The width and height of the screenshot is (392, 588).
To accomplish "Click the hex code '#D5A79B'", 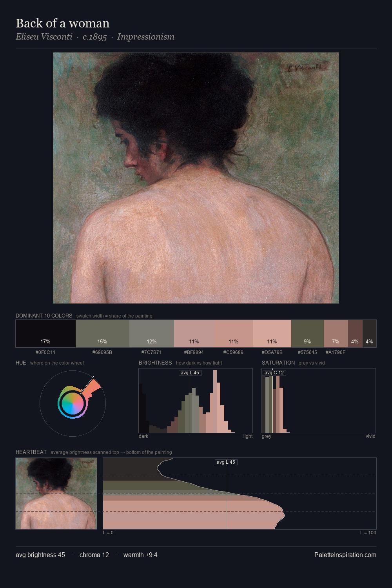I will [x=272, y=352].
